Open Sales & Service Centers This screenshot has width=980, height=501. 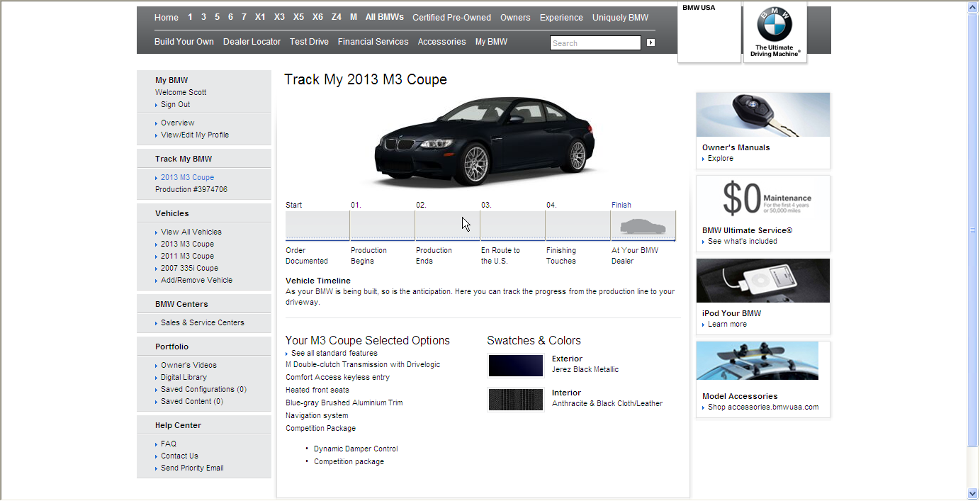point(202,322)
